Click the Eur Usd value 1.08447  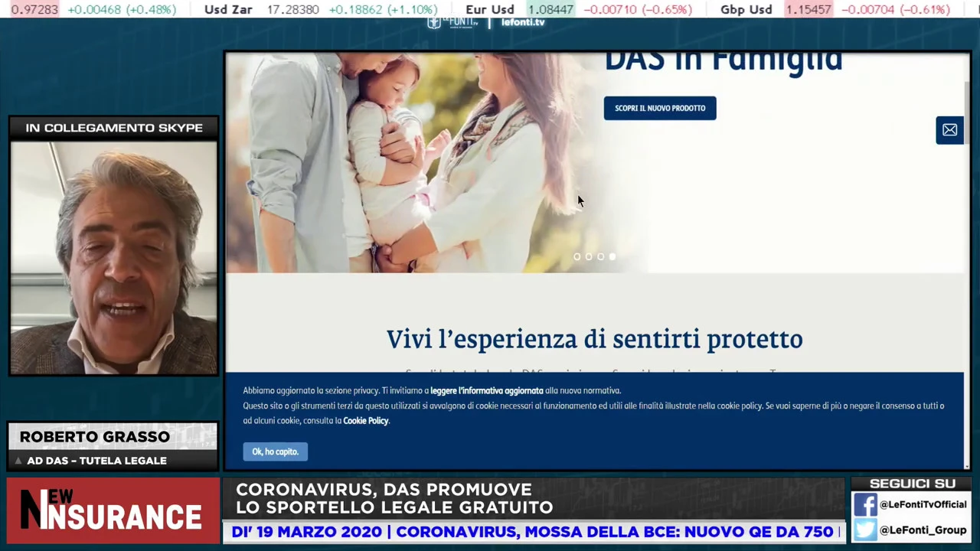(551, 10)
